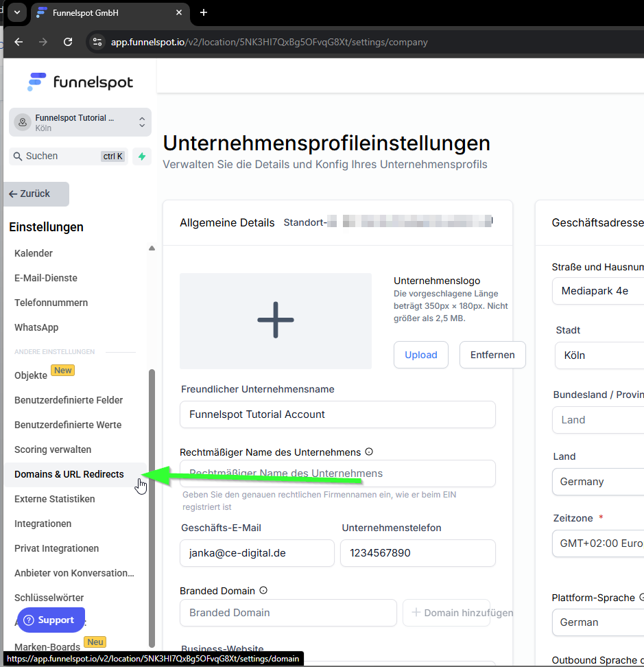Click the browser back arrow
This screenshot has width=644, height=667.
[19, 42]
